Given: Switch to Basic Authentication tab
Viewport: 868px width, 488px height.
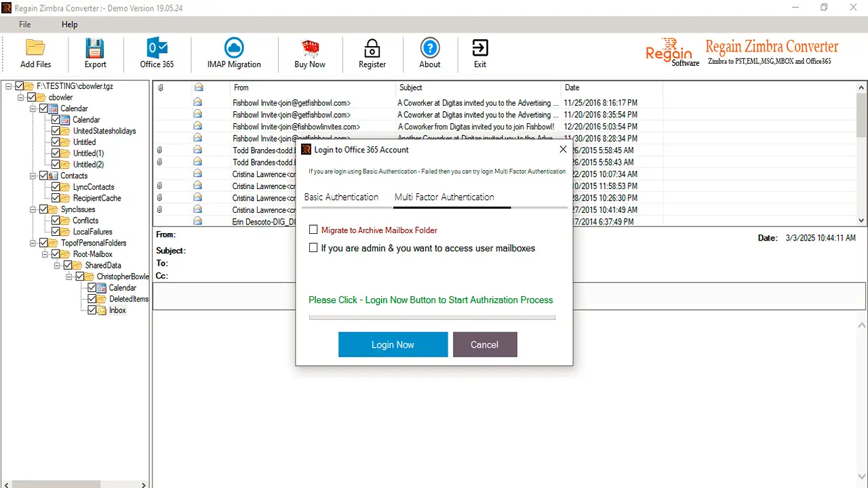Looking at the screenshot, I should (x=341, y=197).
